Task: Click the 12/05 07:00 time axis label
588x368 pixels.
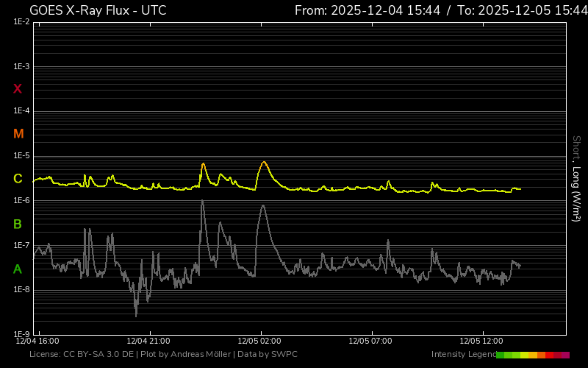Action: click(x=370, y=342)
